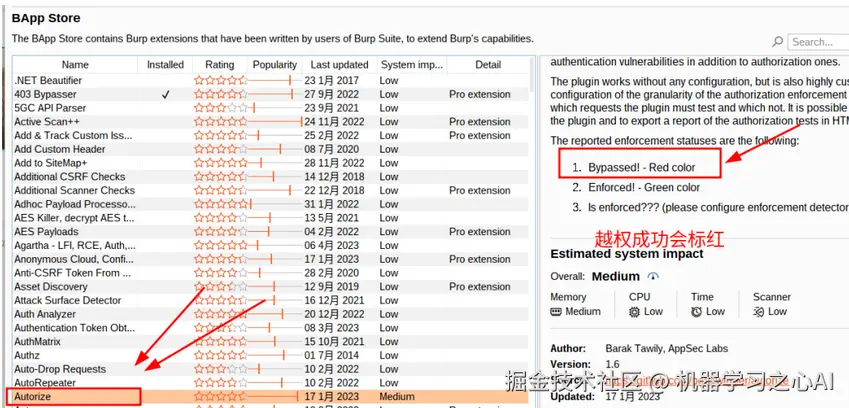Click 403 Bypasser Pro extension cell

click(480, 94)
